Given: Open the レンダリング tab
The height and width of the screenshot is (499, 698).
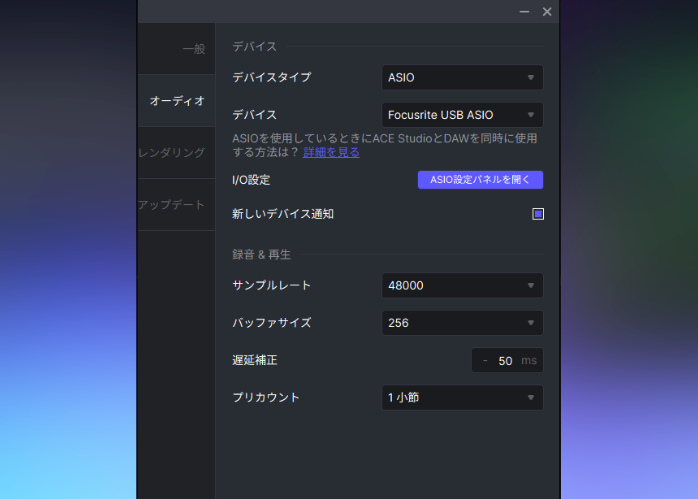Looking at the screenshot, I should pos(172,153).
